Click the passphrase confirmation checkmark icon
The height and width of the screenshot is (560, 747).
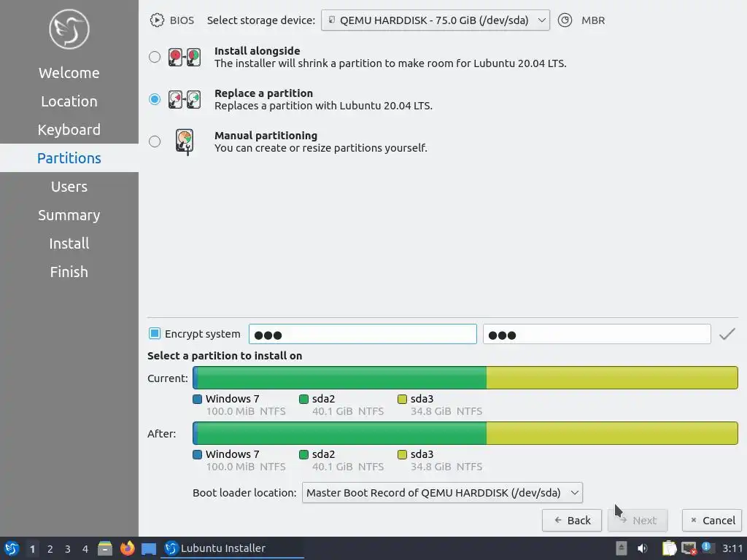click(x=727, y=334)
